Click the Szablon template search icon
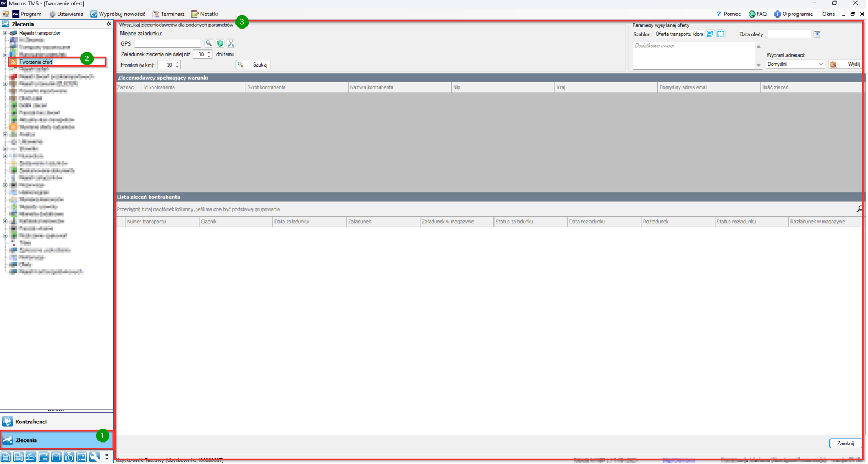Viewport: 868px width, 464px height. click(711, 34)
